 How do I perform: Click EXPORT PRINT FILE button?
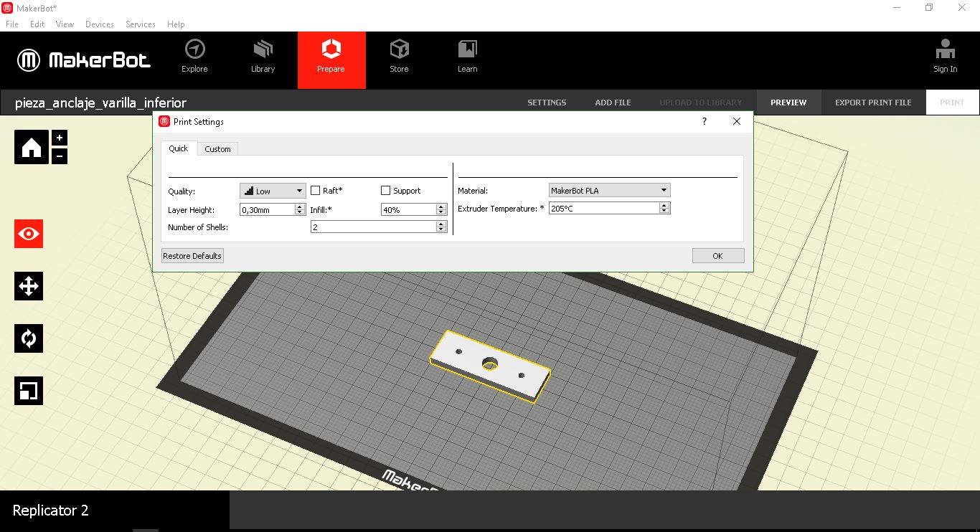pos(873,103)
